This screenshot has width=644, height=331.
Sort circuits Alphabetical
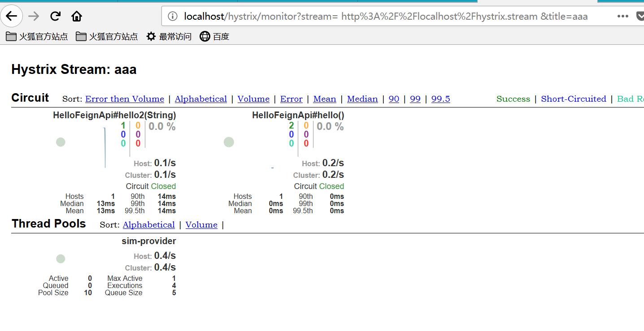[x=201, y=99]
